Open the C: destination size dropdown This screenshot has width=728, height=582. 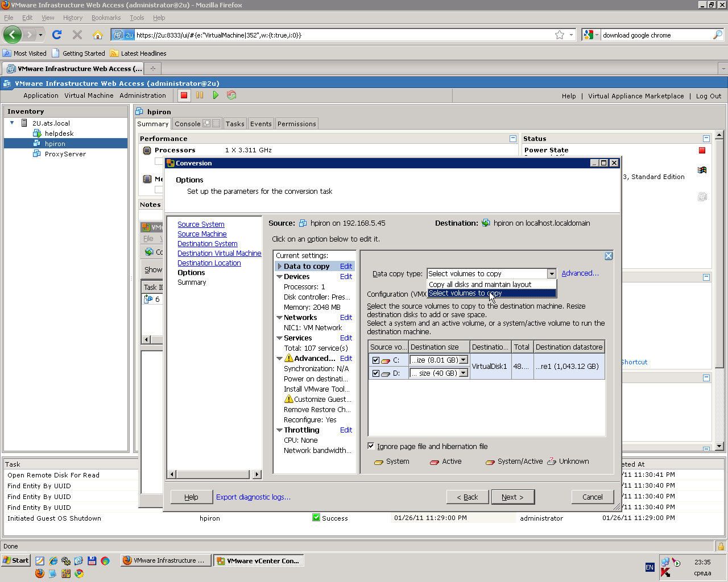[464, 360]
